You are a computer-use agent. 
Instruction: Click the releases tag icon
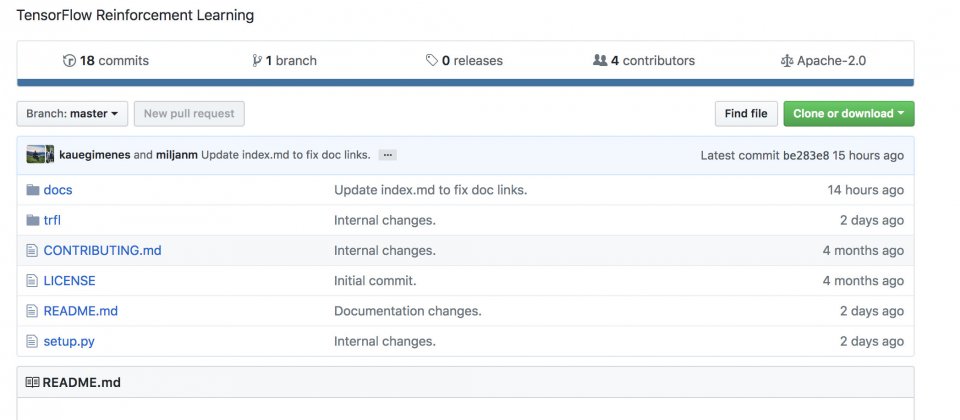[x=432, y=60]
